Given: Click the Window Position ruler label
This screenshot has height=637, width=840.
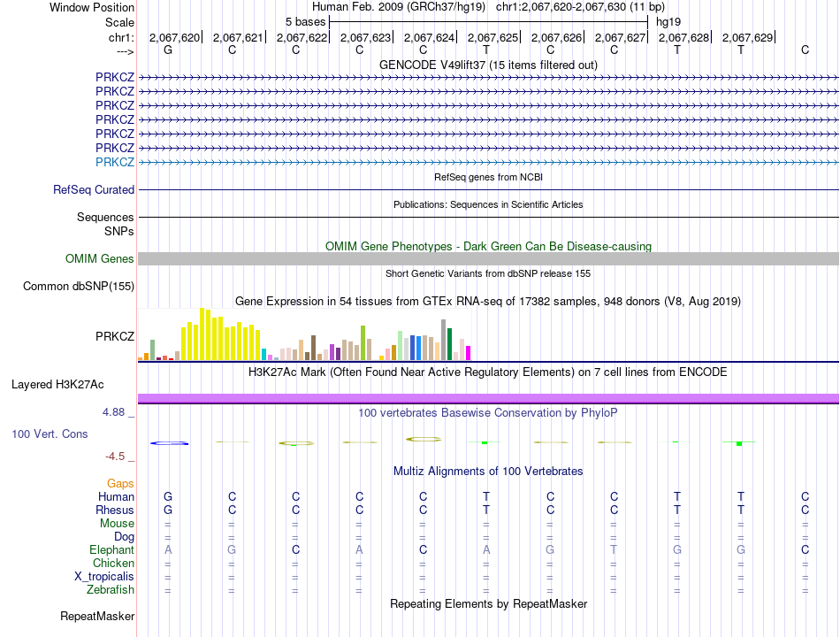Looking at the screenshot, I should coord(92,7).
